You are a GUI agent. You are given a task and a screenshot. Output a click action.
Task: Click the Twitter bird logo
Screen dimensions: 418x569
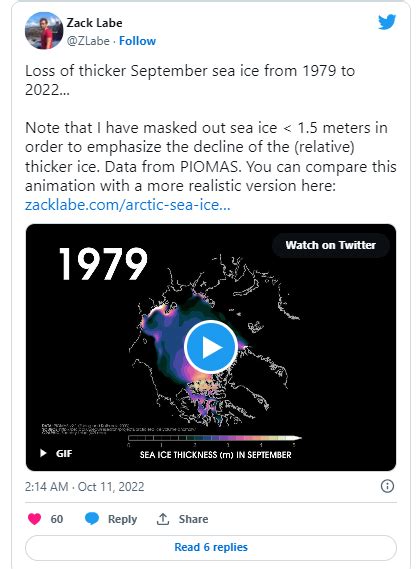point(387,22)
